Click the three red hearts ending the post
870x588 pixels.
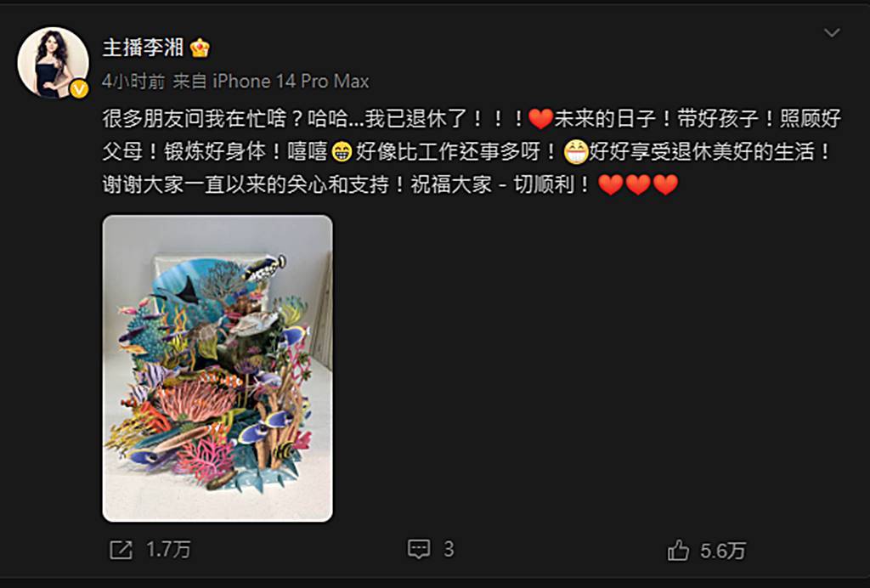tap(638, 184)
